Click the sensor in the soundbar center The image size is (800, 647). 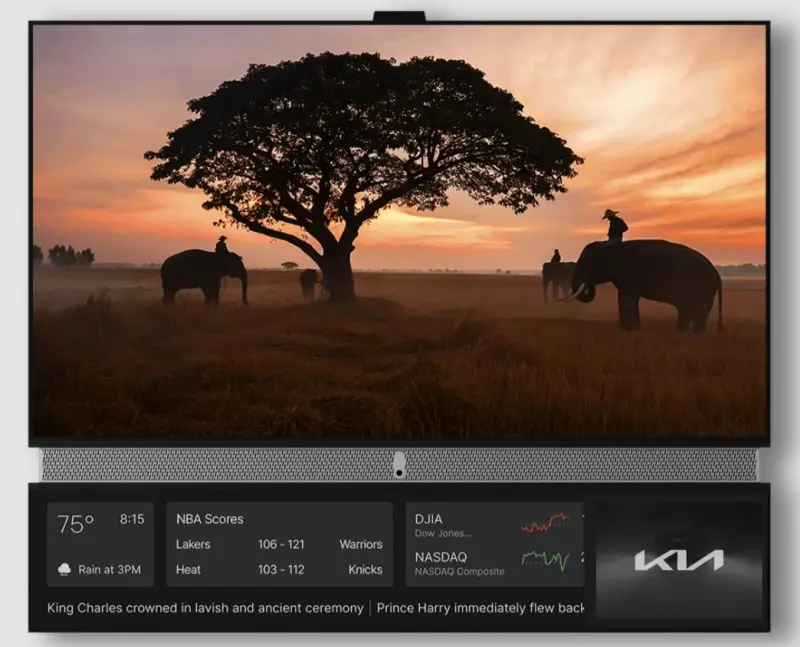click(399, 464)
